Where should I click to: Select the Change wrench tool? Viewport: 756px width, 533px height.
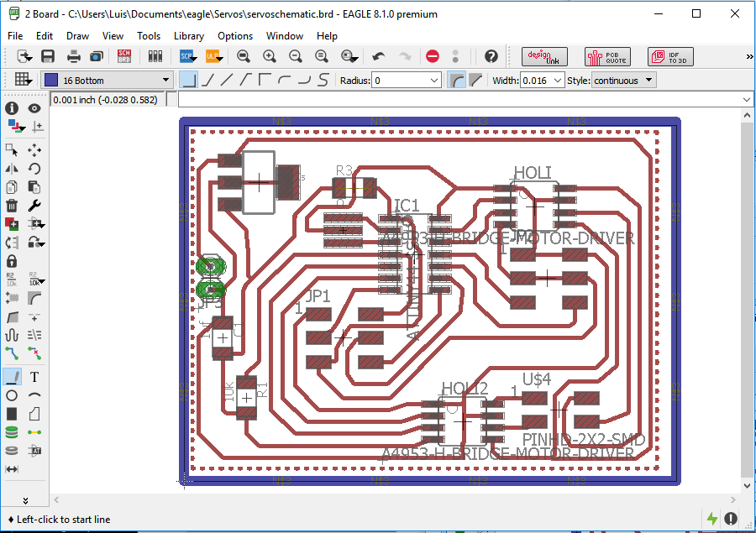(34, 206)
